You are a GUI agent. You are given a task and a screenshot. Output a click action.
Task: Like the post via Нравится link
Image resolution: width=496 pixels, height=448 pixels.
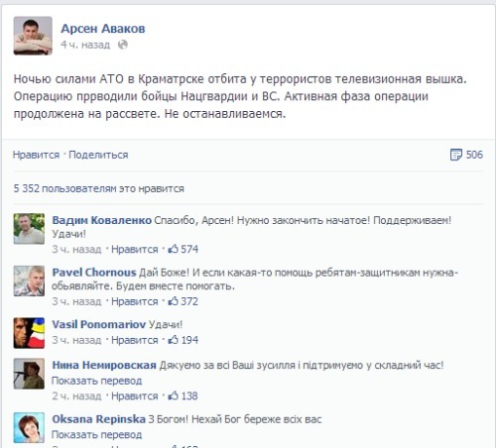36,155
